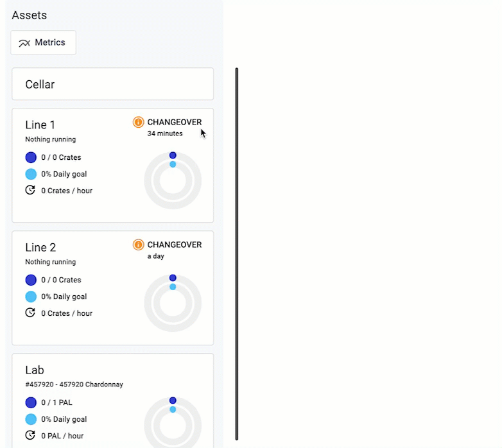Click Line 2 donut progress chart
This screenshot has height=448, width=502.
(173, 304)
